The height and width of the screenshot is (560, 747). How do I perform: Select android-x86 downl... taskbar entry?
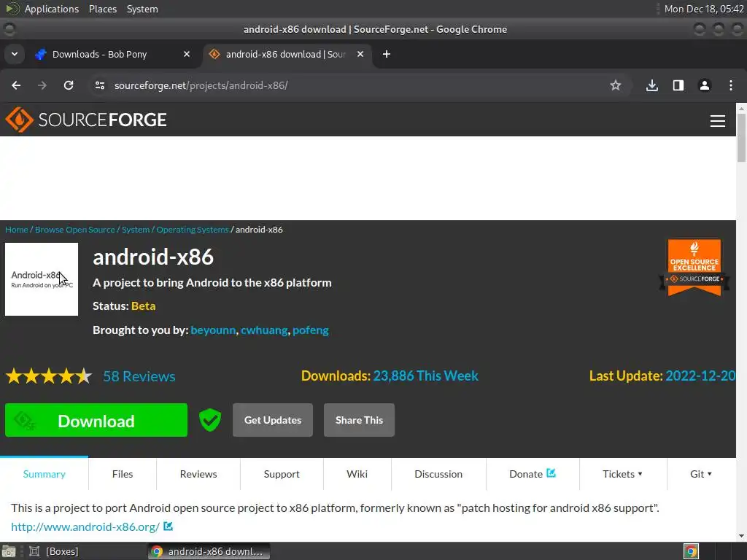click(x=209, y=551)
